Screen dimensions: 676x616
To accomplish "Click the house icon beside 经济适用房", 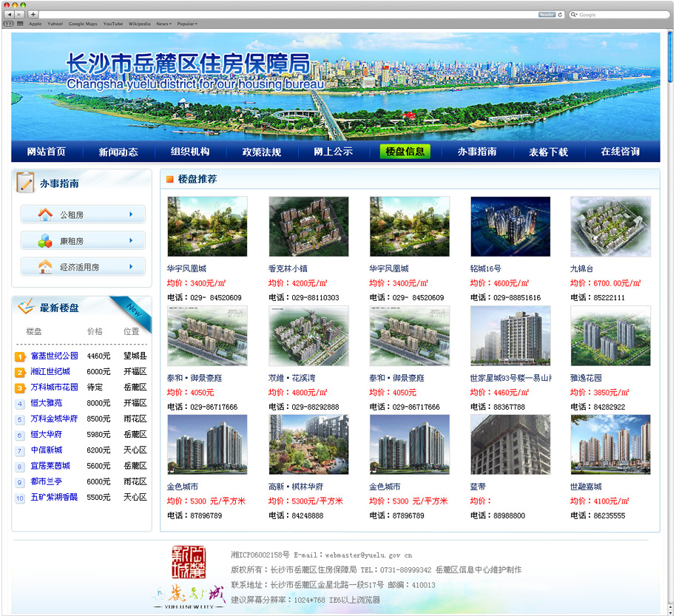I will point(45,267).
